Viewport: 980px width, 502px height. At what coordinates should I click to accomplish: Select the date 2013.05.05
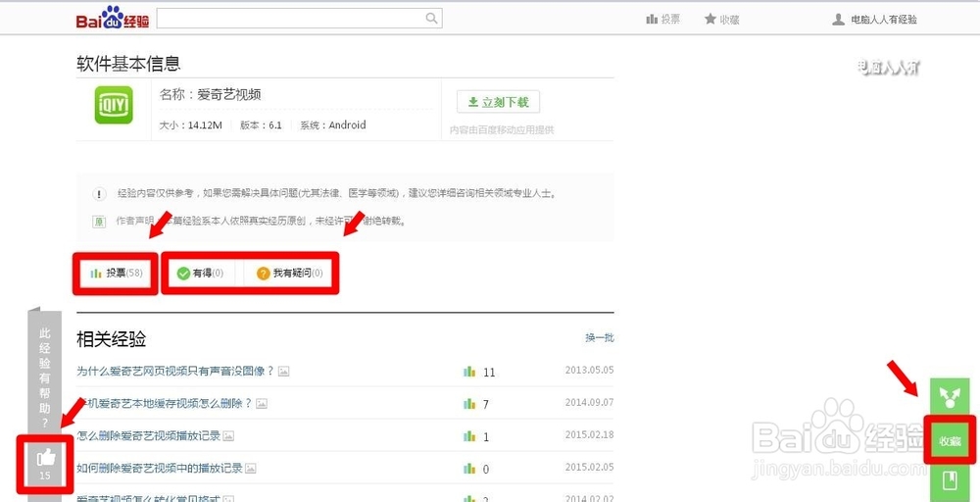pyautogui.click(x=589, y=370)
